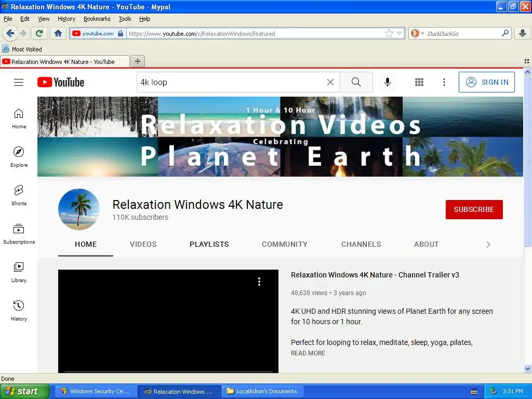The width and height of the screenshot is (532, 399).
Task: Start voice search with the microphone icon
Action: (x=387, y=82)
